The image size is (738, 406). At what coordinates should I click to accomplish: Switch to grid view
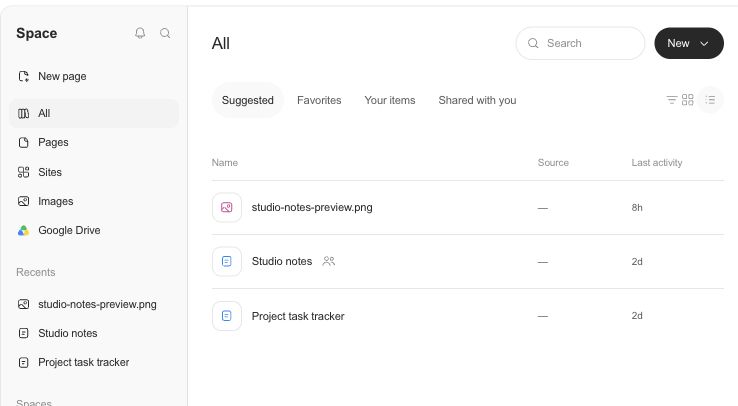(x=688, y=100)
